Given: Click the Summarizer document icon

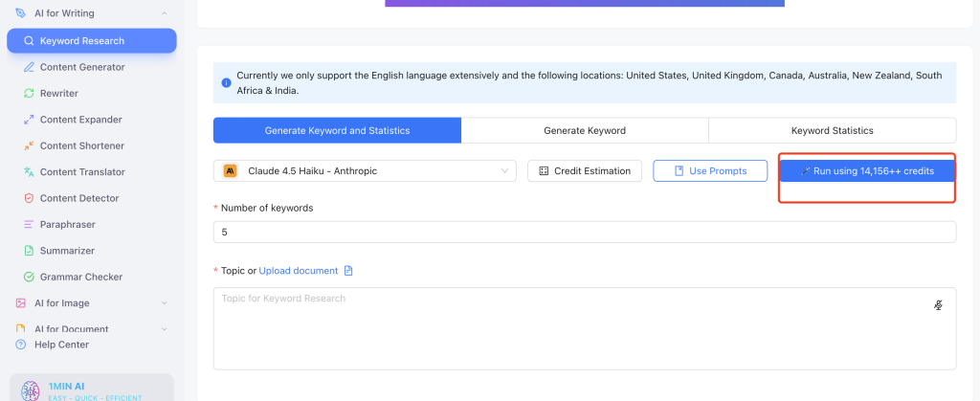Looking at the screenshot, I should pyautogui.click(x=29, y=251).
